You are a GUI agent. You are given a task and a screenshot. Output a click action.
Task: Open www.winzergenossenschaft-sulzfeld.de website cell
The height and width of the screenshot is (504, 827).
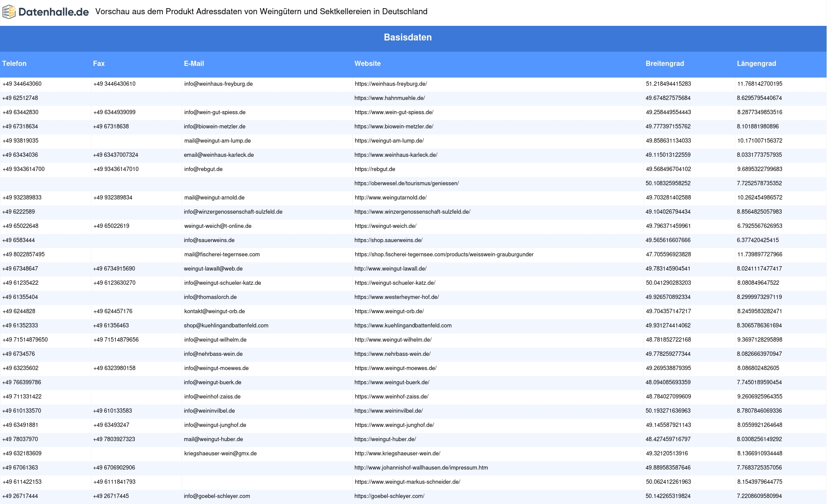tap(412, 212)
